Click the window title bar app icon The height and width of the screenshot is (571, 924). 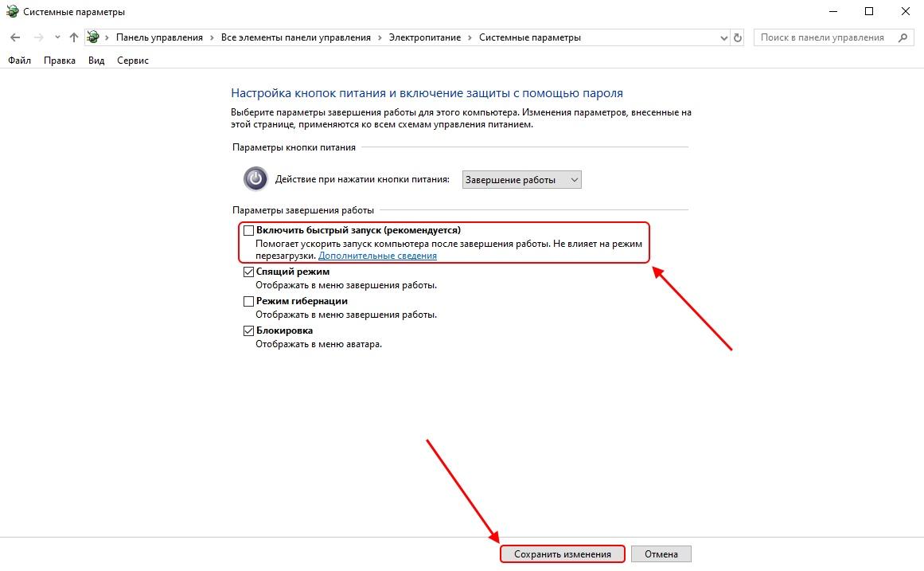click(x=12, y=11)
